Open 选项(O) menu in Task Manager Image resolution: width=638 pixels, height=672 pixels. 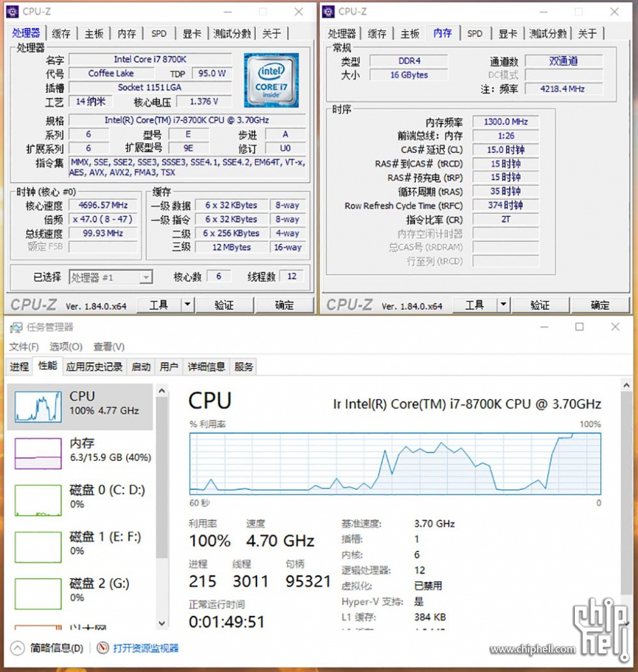click(66, 346)
